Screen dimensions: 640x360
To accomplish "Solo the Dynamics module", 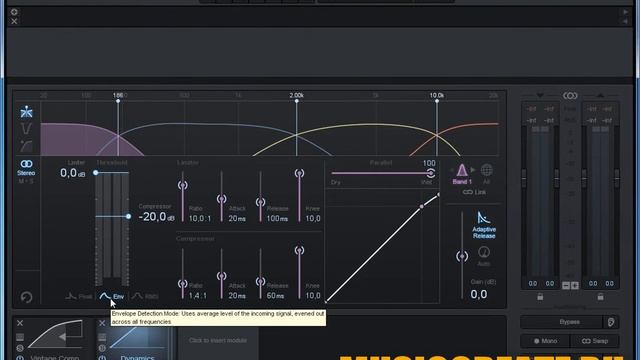I will pos(102,348).
